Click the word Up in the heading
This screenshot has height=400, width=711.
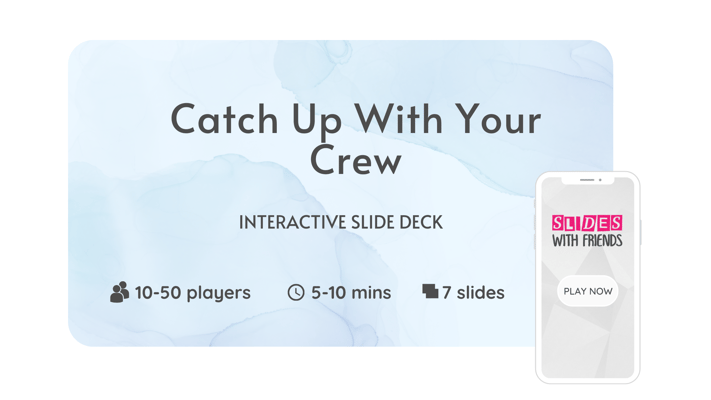point(316,122)
